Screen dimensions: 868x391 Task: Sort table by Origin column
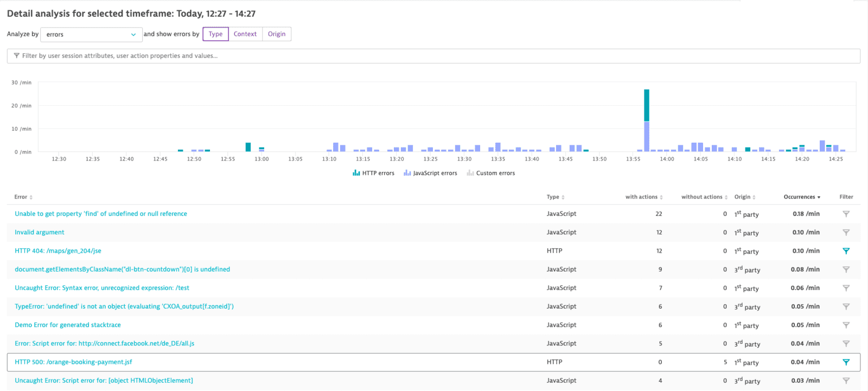tap(745, 197)
